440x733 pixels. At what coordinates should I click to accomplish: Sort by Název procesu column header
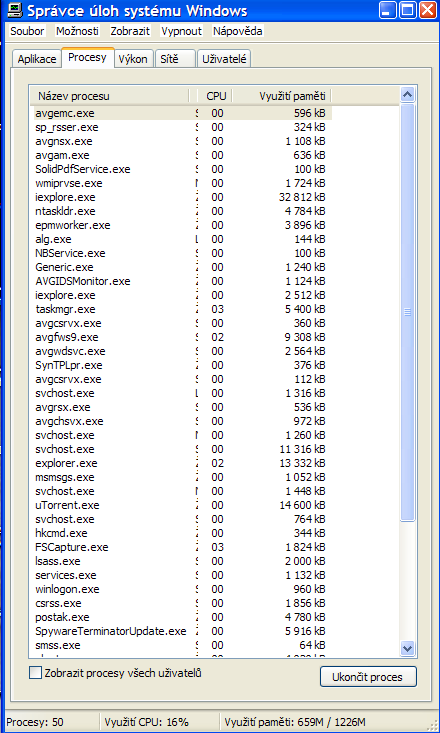(x=109, y=96)
